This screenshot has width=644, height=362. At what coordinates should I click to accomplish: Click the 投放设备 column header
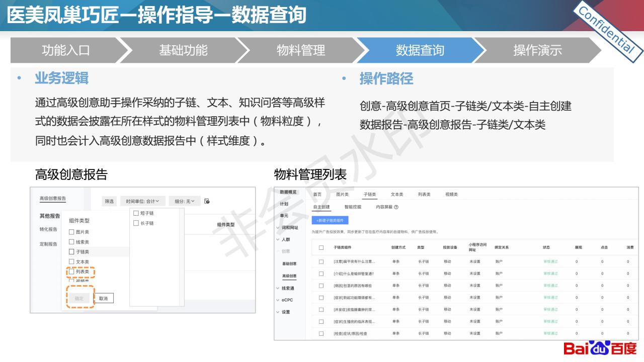pyautogui.click(x=450, y=247)
